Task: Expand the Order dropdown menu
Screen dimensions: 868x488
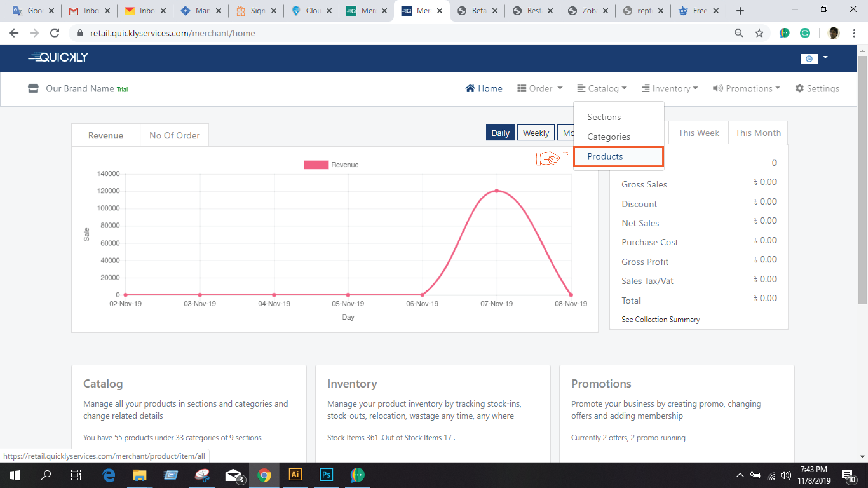Action: point(540,88)
